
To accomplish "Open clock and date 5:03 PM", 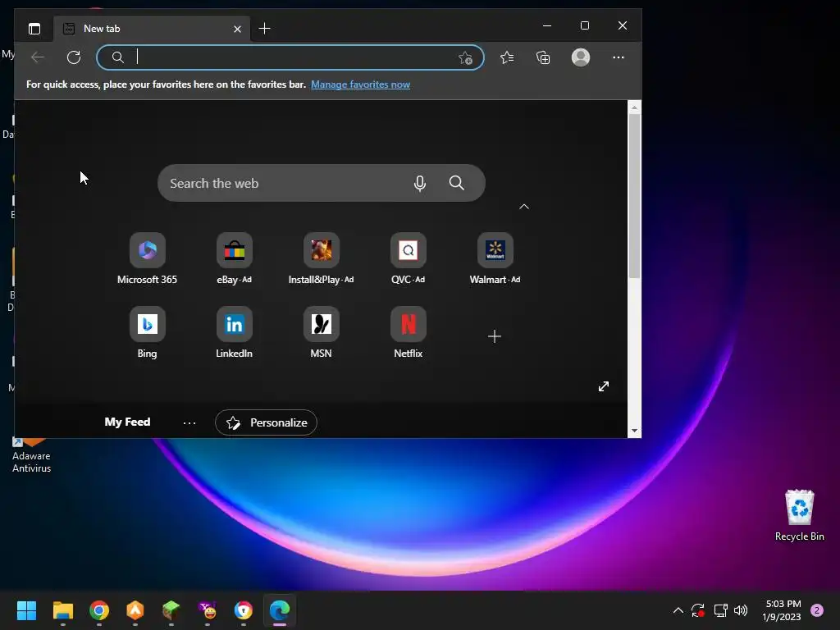I will pos(782,610).
